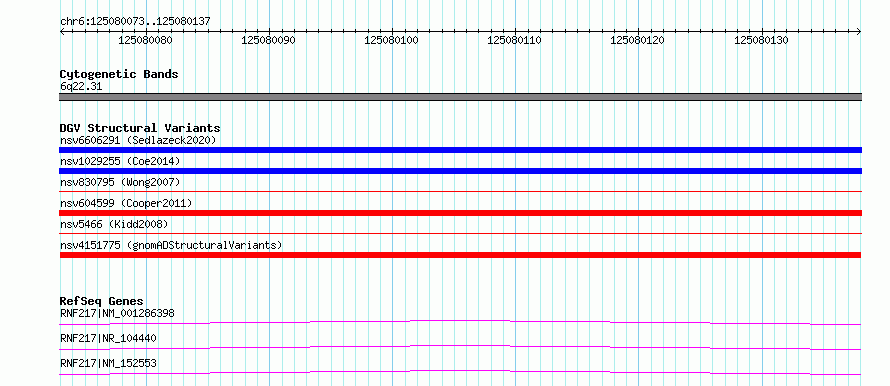Open variant nsv1029255 (Coe2014) label
This screenshot has height=386, width=890.
(x=120, y=161)
